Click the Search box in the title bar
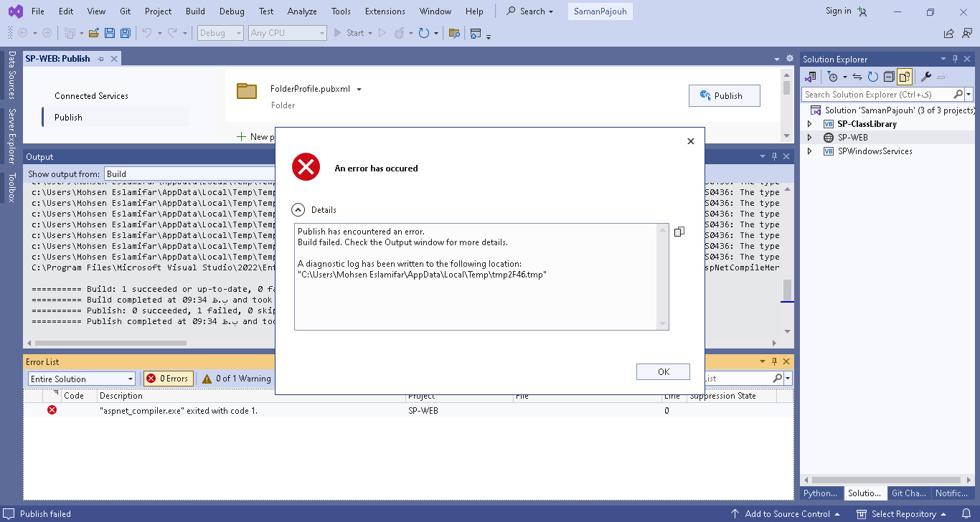This screenshot has height=522, width=980. tap(530, 11)
